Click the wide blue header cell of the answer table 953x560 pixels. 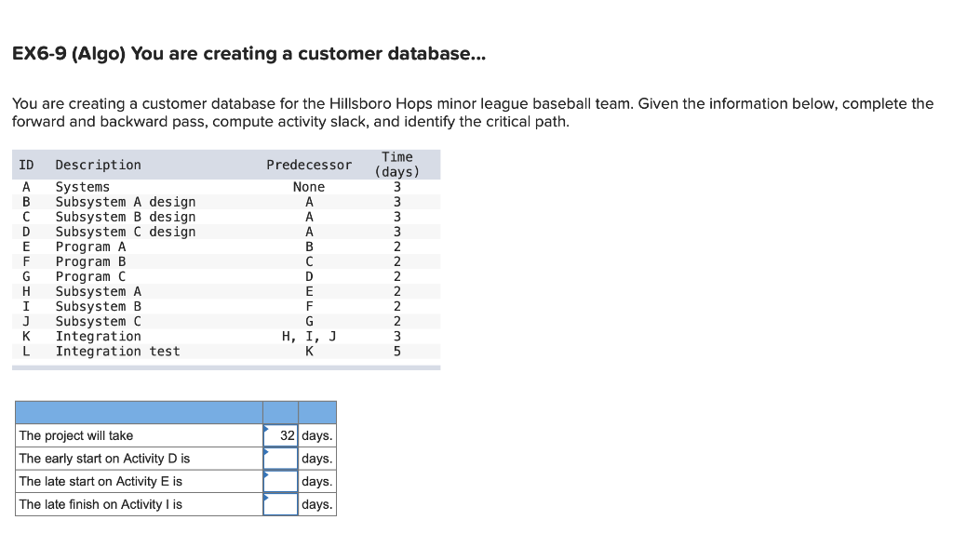138,411
